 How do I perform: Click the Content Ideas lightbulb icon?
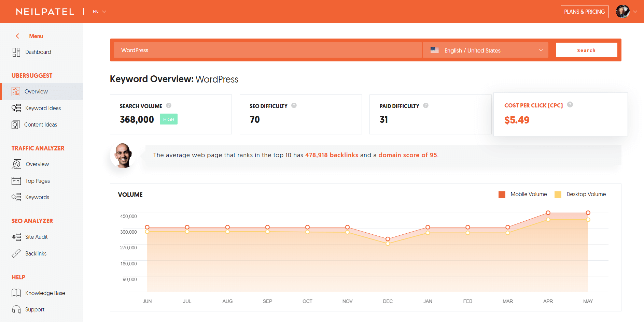coord(15,125)
